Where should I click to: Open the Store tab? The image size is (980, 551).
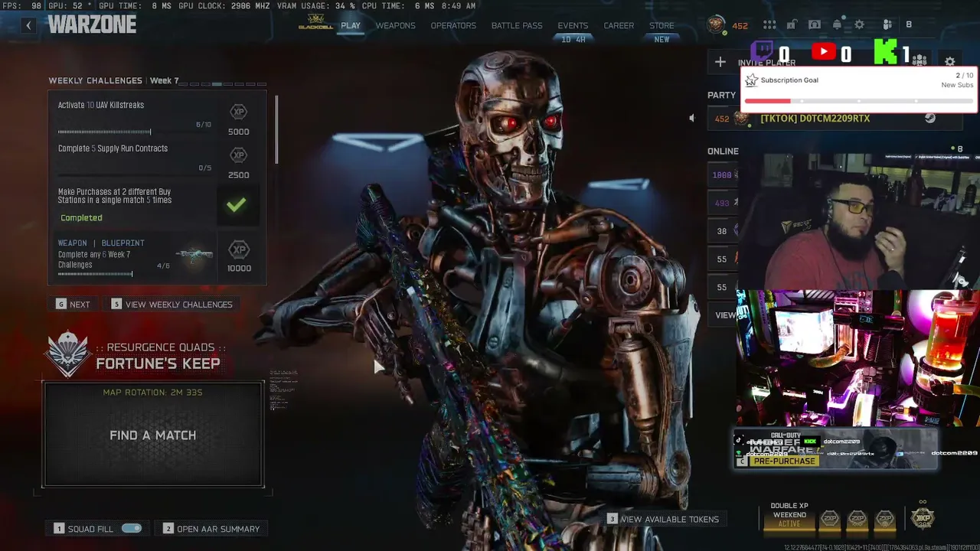tap(661, 25)
